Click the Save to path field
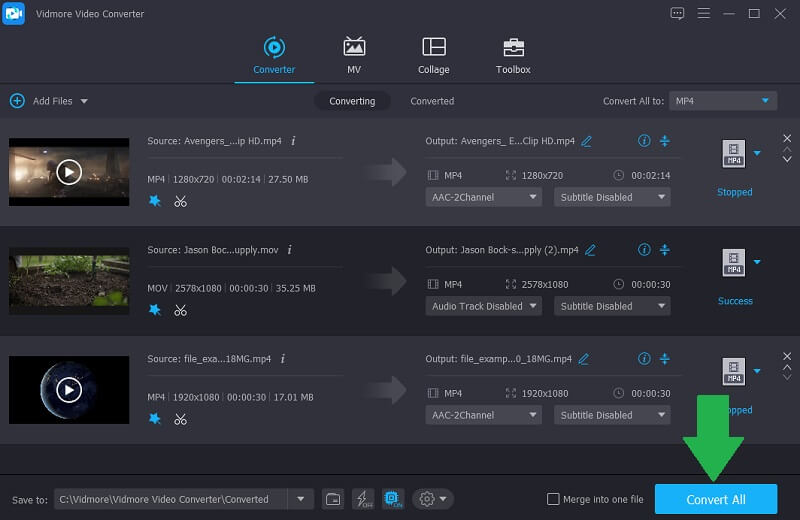Viewport: 800px width, 520px height. point(170,499)
